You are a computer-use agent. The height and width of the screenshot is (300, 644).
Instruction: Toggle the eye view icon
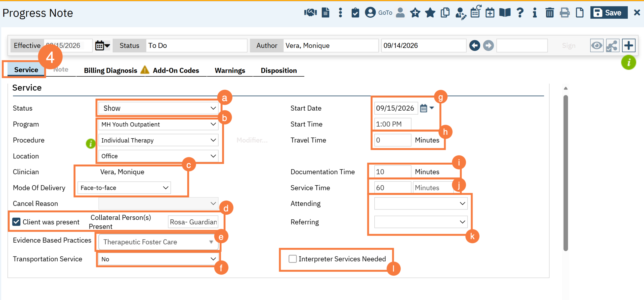(597, 46)
